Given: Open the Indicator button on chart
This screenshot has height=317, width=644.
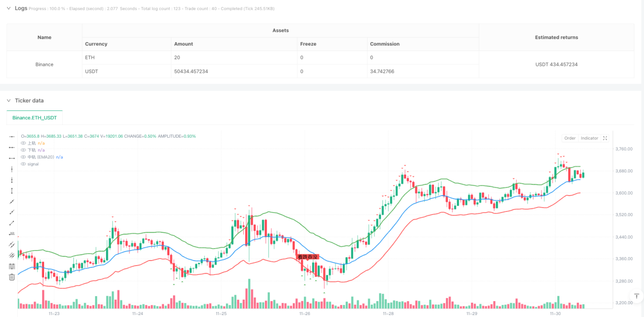Looking at the screenshot, I should pos(590,138).
